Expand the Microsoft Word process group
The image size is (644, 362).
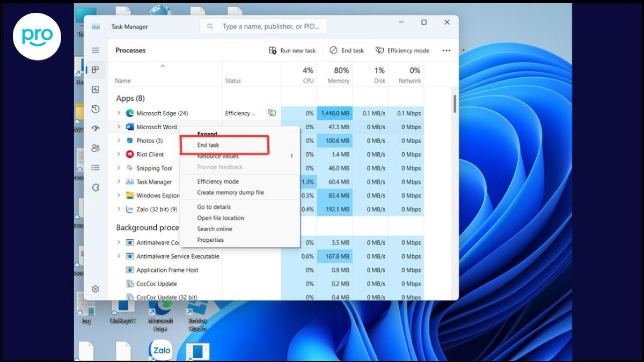[119, 127]
